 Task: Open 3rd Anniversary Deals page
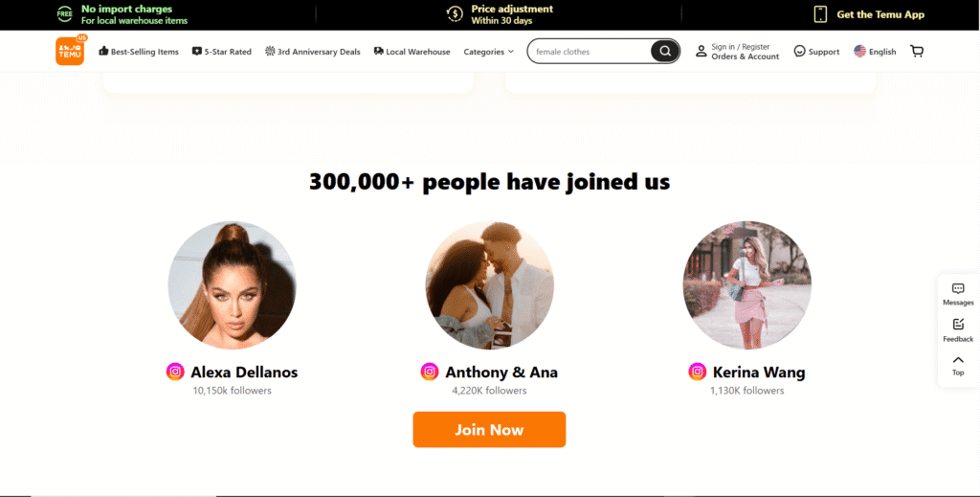pyautogui.click(x=313, y=52)
